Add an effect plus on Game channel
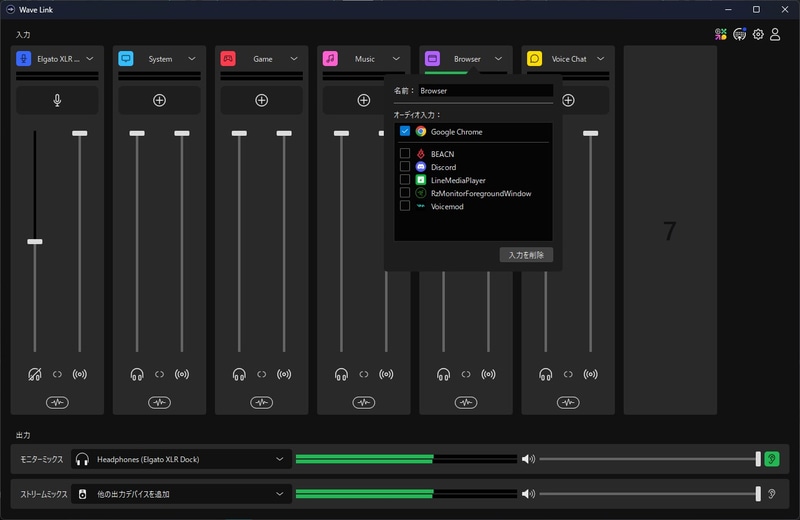The width and height of the screenshot is (800, 520). coord(261,100)
